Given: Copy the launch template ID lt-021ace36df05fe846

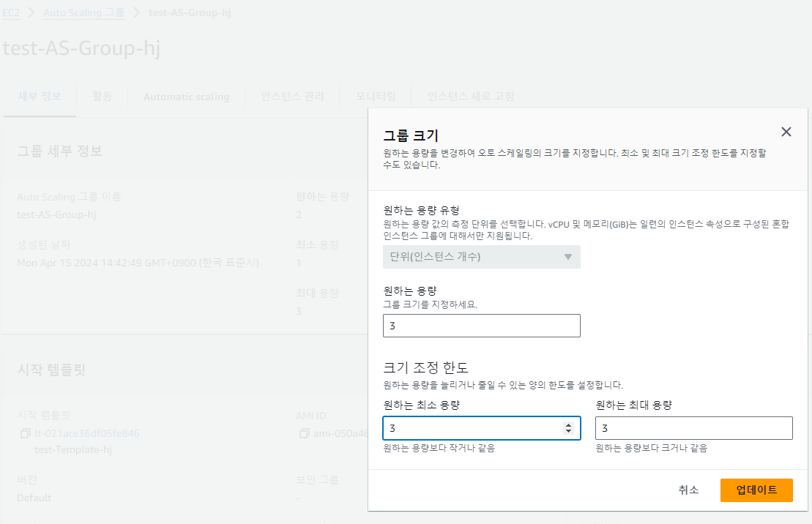Looking at the screenshot, I should (25, 433).
